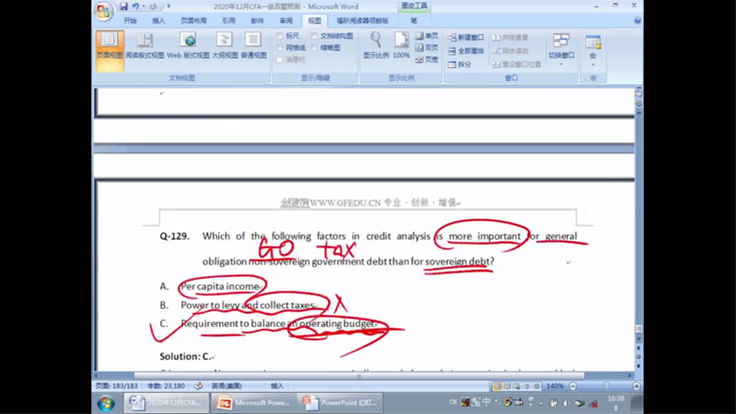Click the volume speaker tray icon
736x414 pixels.
click(x=567, y=403)
